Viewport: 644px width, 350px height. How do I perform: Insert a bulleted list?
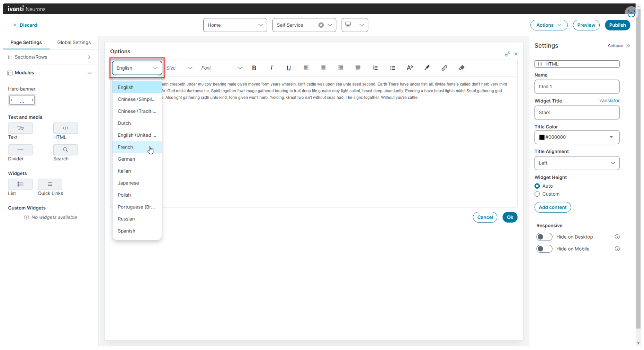393,68
